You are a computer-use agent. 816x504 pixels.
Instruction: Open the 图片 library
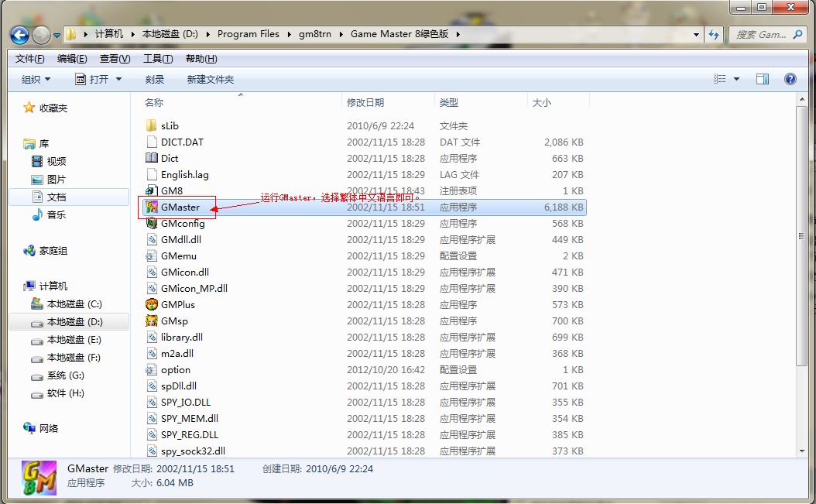pyautogui.click(x=57, y=180)
